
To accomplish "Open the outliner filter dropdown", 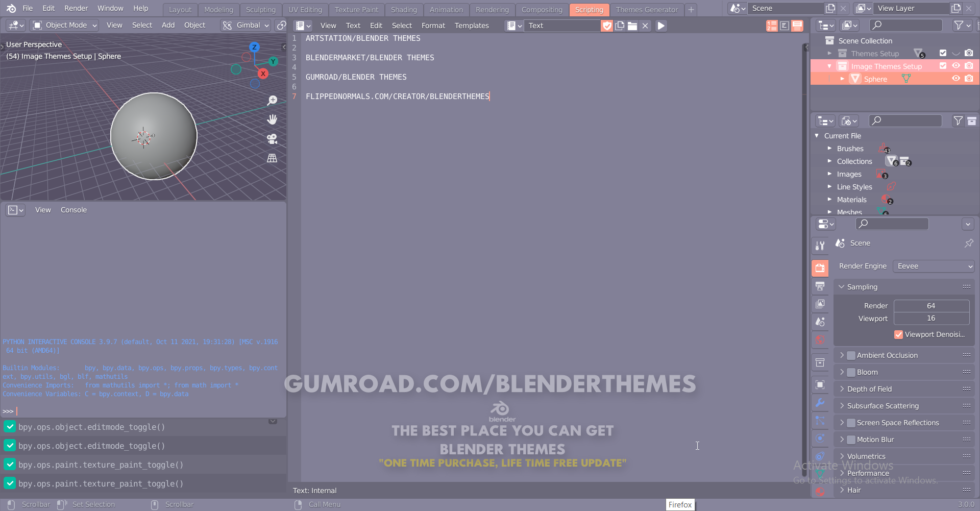I will [962, 25].
